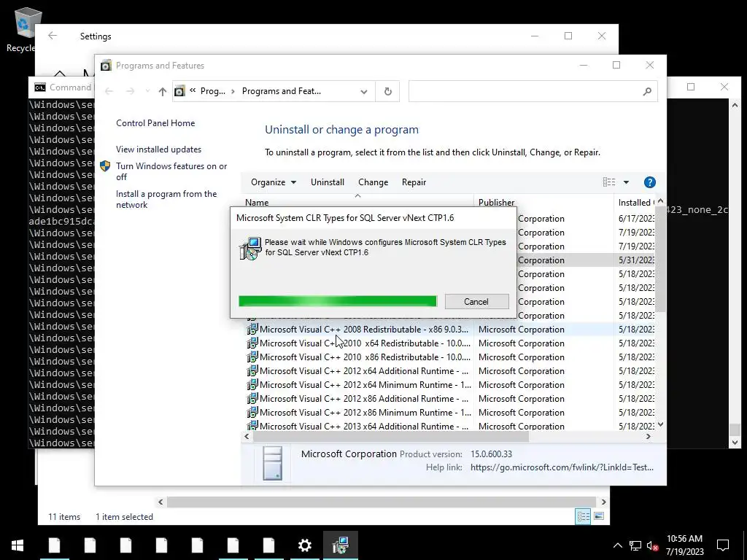Cancel the Windows Installer configuration
This screenshot has width=747, height=560.
click(476, 301)
